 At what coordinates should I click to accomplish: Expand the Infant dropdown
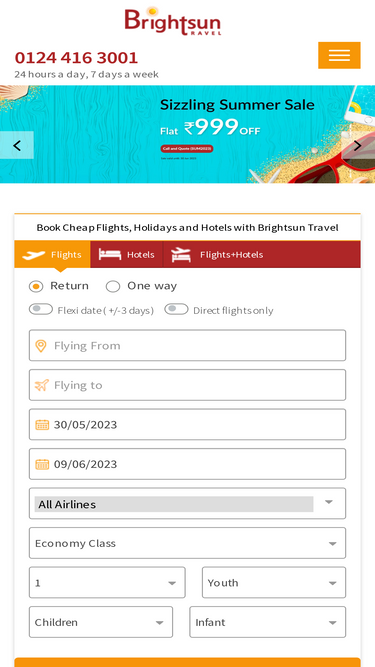pos(267,622)
